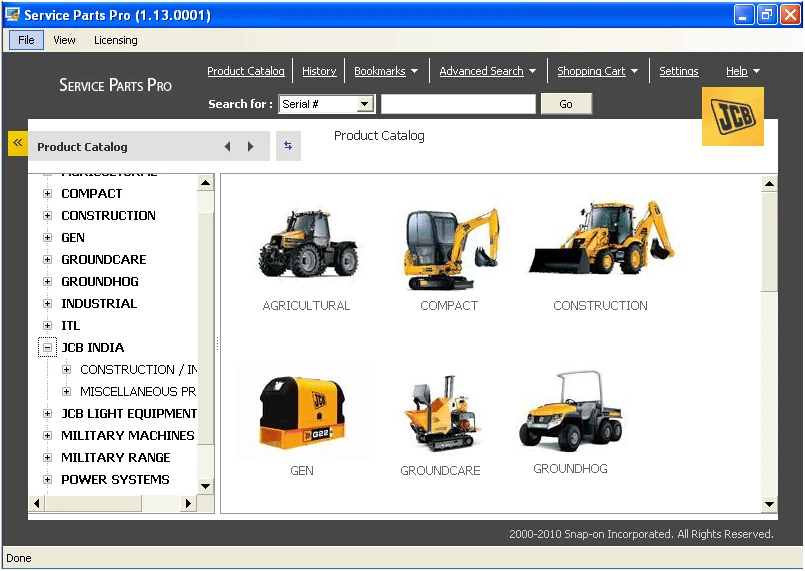The height and width of the screenshot is (571, 805).
Task: Click the back arrow in Product Catalog header
Action: point(227,147)
